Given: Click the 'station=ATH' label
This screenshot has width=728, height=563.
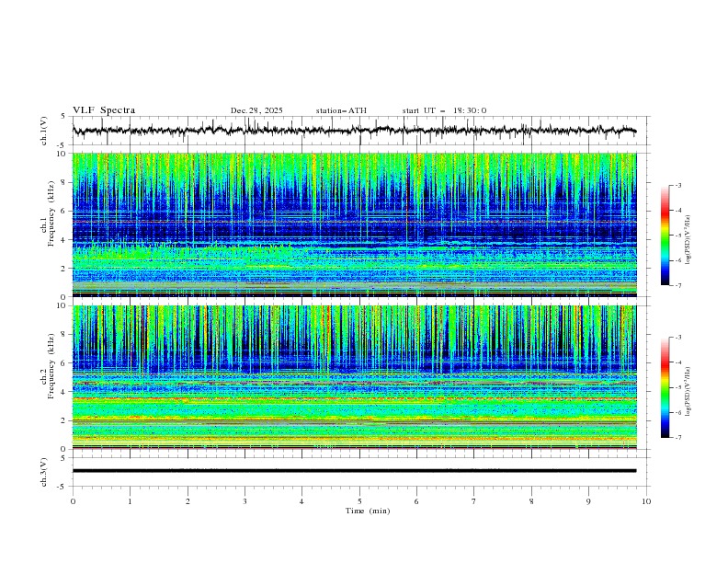Looking at the screenshot, I should click(x=341, y=110).
